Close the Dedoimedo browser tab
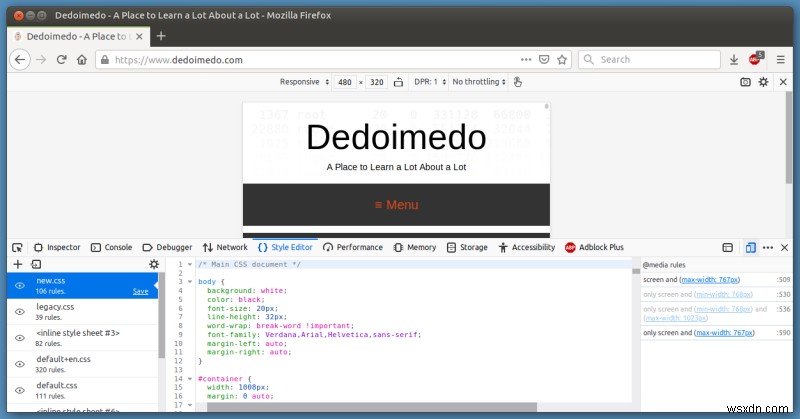Viewport: 800px width, 419px height. [x=139, y=36]
